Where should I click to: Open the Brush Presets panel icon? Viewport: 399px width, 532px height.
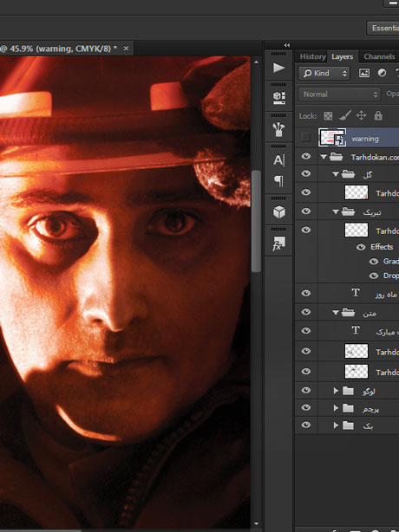click(x=278, y=129)
